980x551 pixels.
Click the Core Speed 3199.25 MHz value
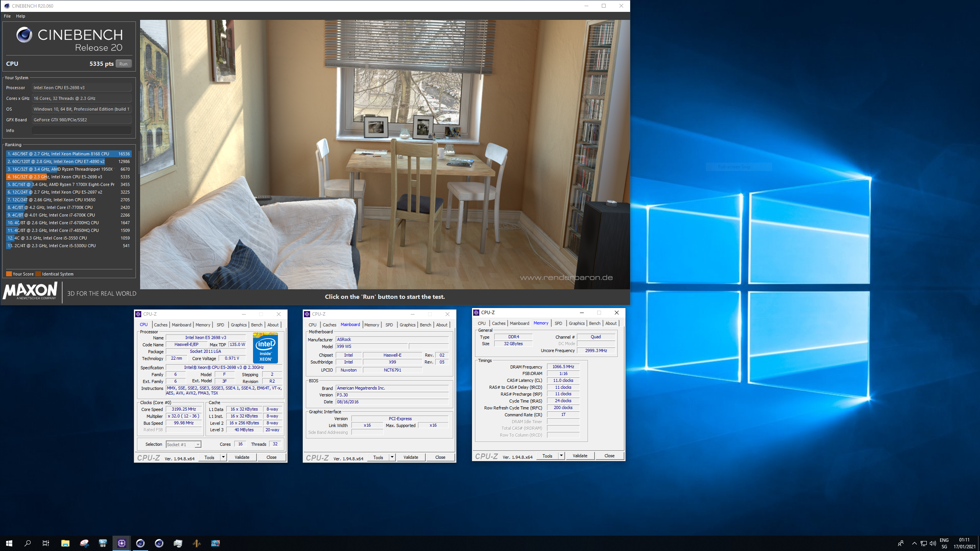pyautogui.click(x=184, y=409)
